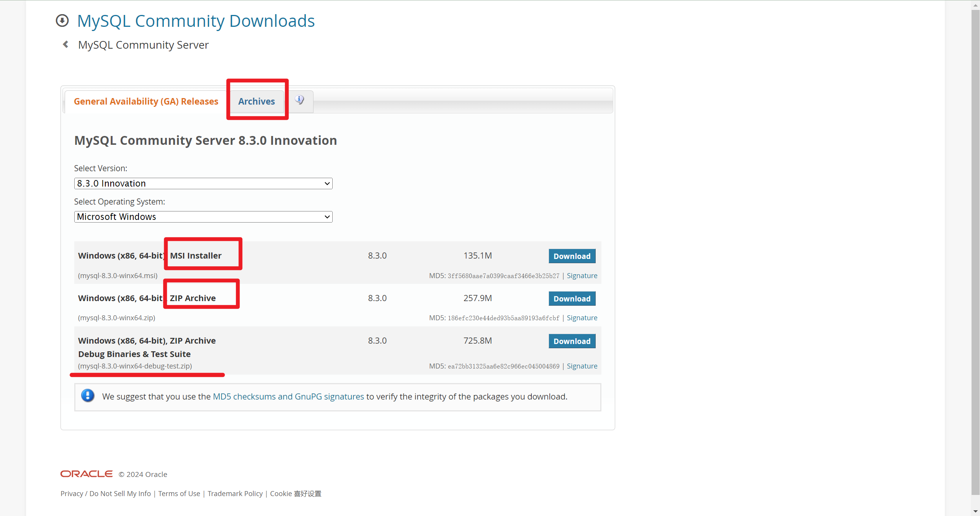980x516 pixels.
Task: Select General Availability (GA) Releases tab
Action: pyautogui.click(x=146, y=102)
